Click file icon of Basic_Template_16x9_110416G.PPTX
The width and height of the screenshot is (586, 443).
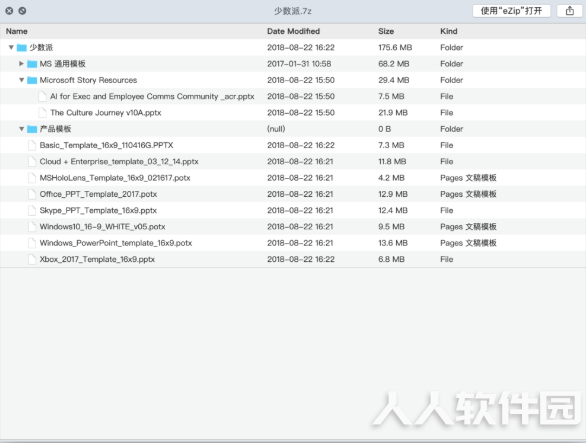pyautogui.click(x=32, y=145)
